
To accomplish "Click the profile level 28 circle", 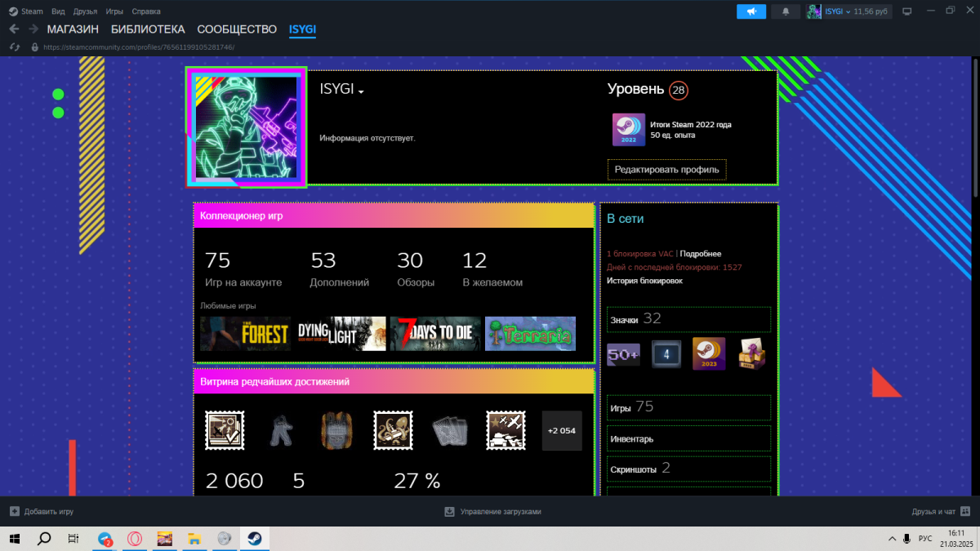I will [679, 90].
